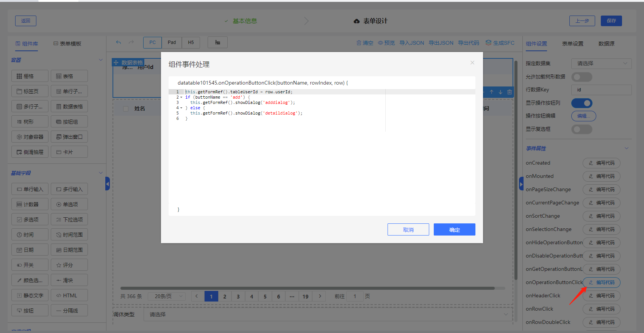Click the move-up arrow on data table
Image resolution: width=644 pixels, height=333 pixels.
click(491, 92)
